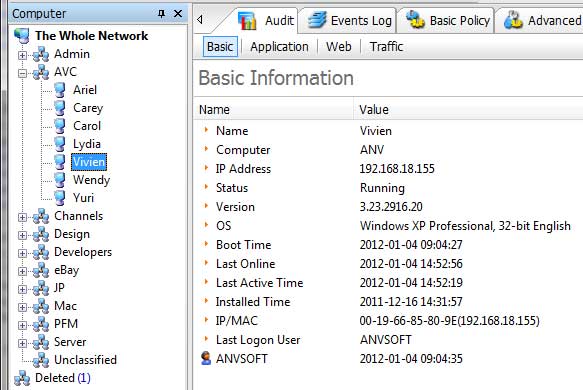Select The Whole Network node
Image resolution: width=583 pixels, height=390 pixels.
pyautogui.click(x=91, y=36)
